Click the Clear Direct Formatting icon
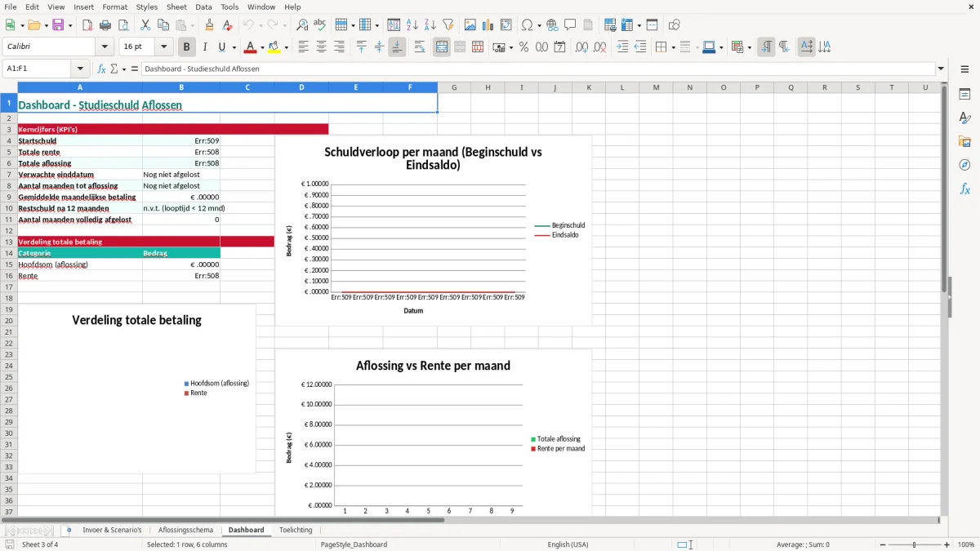Viewport: 980px width, 551px height. pos(227,25)
